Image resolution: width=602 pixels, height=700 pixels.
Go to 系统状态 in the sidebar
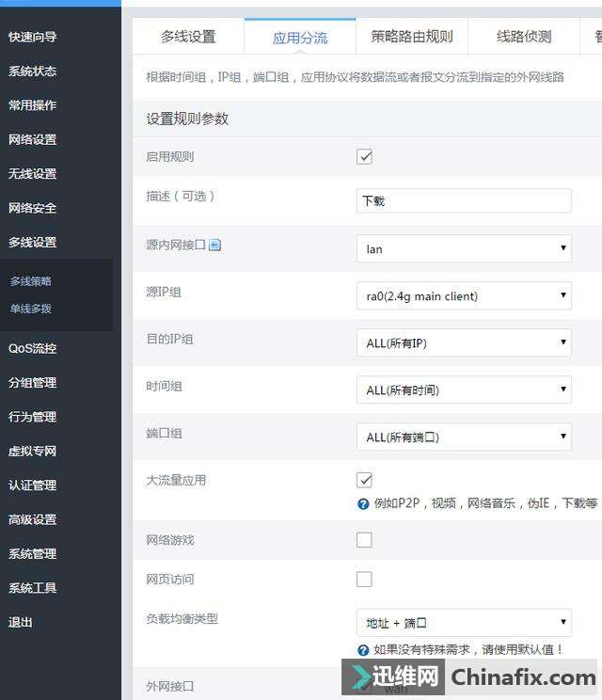point(33,72)
